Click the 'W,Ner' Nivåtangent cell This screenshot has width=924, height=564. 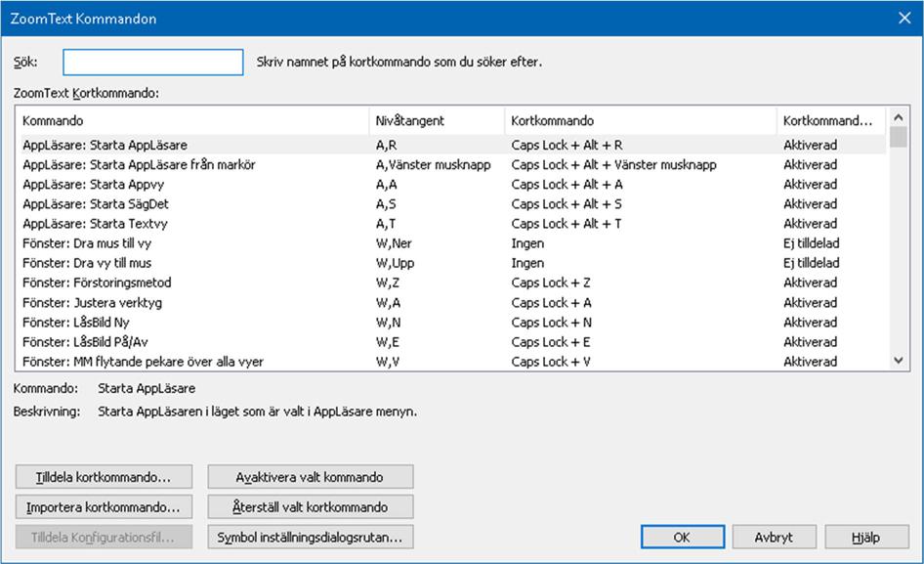coord(394,243)
